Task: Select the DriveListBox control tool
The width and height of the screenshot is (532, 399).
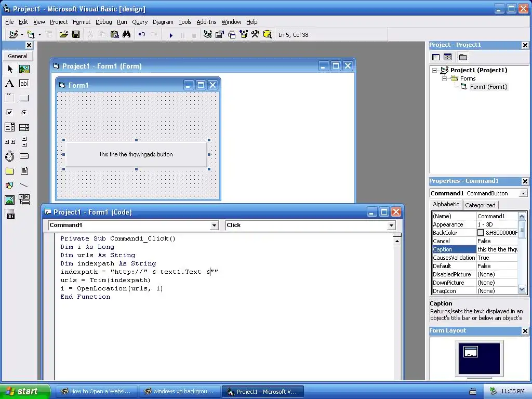Action: point(24,156)
